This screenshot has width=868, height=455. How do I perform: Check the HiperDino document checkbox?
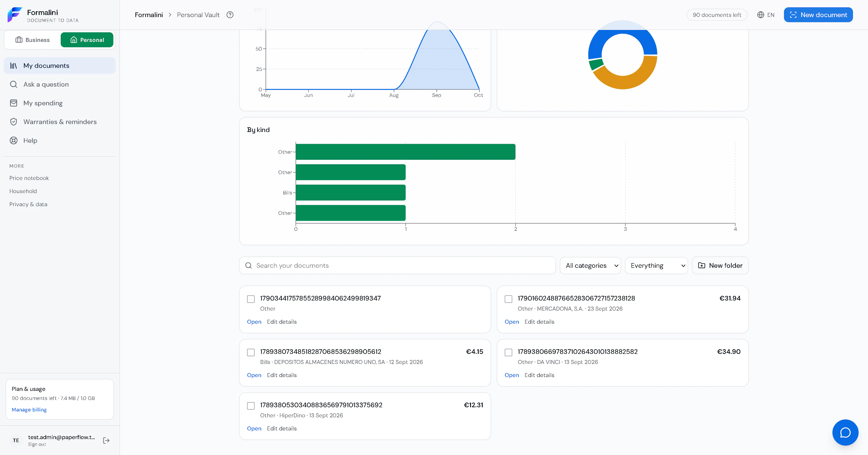[251, 405]
